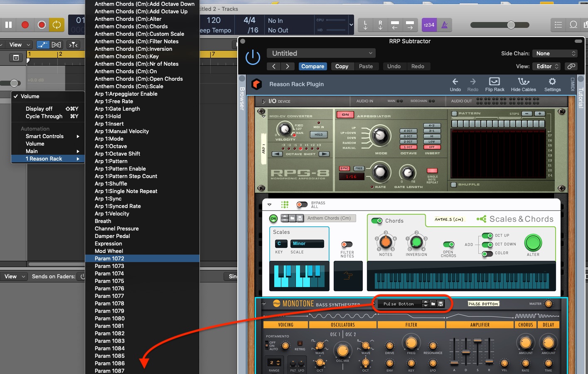The image size is (588, 374).
Task: Toggle the Color switch
Action: tap(487, 253)
